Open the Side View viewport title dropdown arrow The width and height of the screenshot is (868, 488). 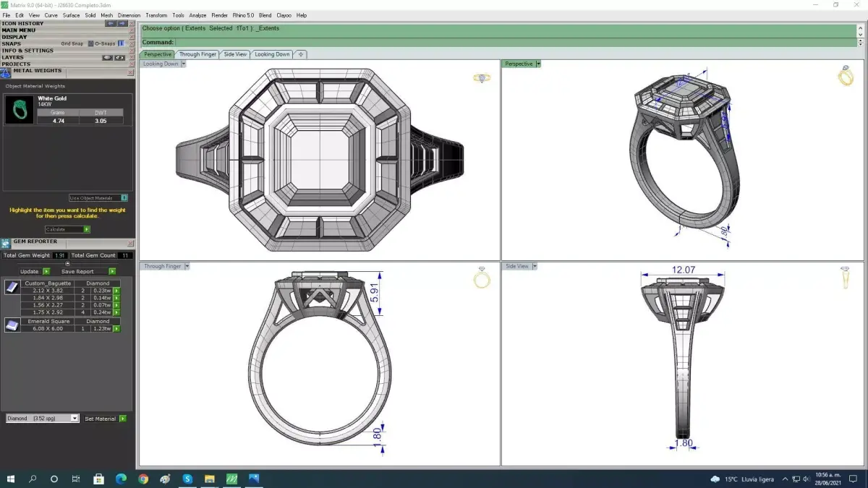[x=535, y=266]
